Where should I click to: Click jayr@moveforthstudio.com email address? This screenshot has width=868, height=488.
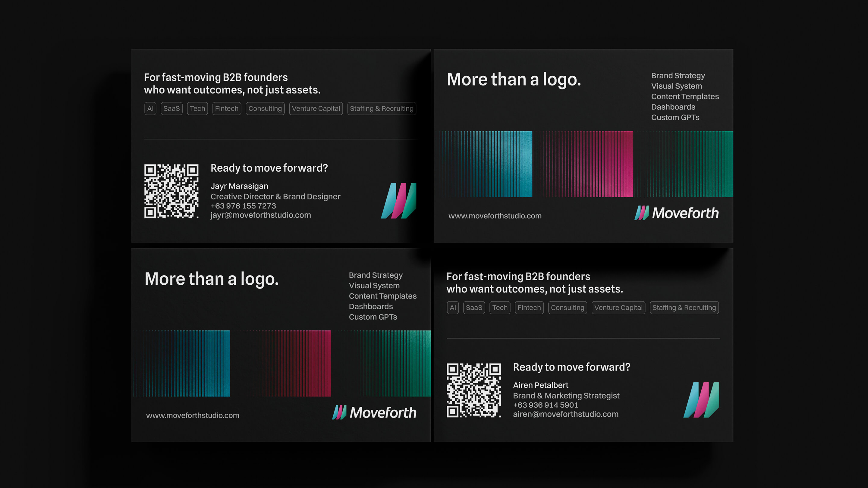coord(260,215)
